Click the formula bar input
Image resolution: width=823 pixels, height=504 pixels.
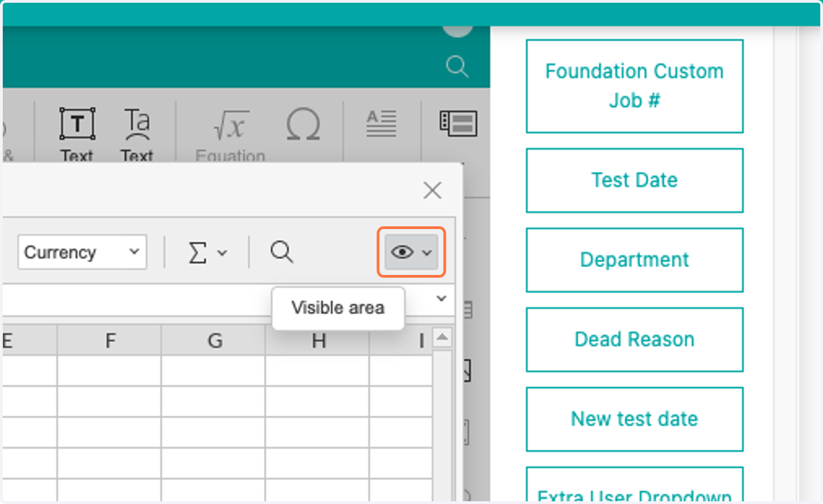(216, 299)
